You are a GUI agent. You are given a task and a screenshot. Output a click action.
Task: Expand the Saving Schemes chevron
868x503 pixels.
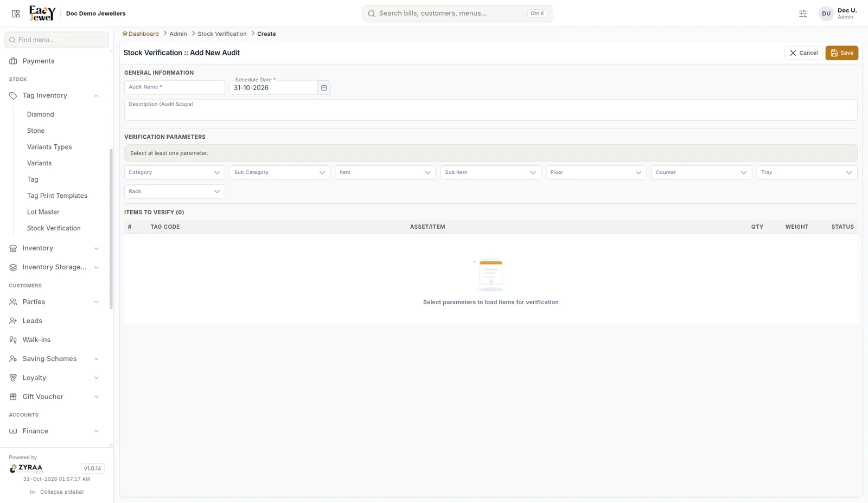[x=96, y=359]
